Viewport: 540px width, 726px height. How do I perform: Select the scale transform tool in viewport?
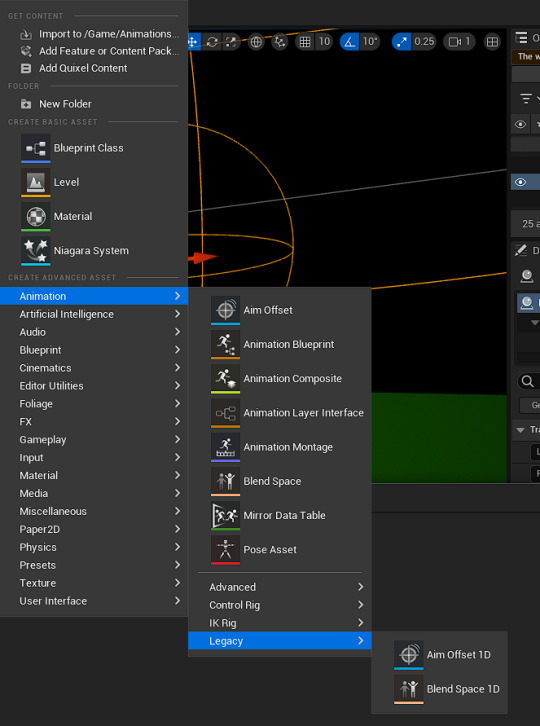pos(231,42)
